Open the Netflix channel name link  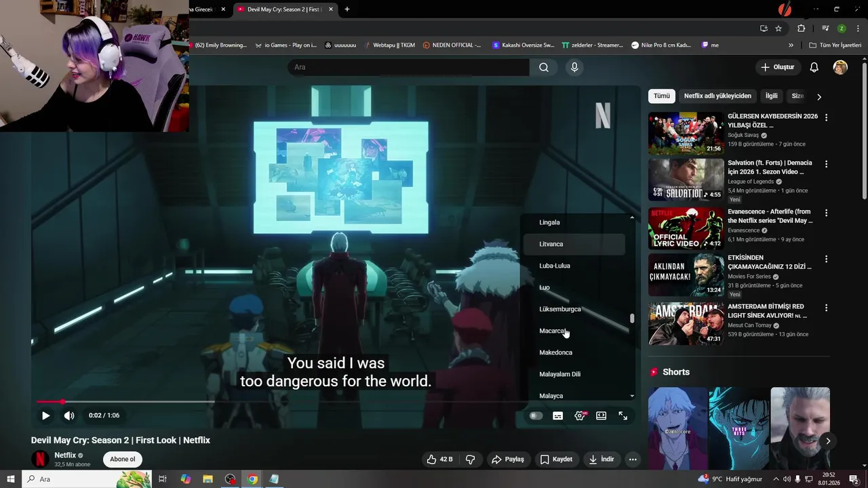tap(65, 455)
